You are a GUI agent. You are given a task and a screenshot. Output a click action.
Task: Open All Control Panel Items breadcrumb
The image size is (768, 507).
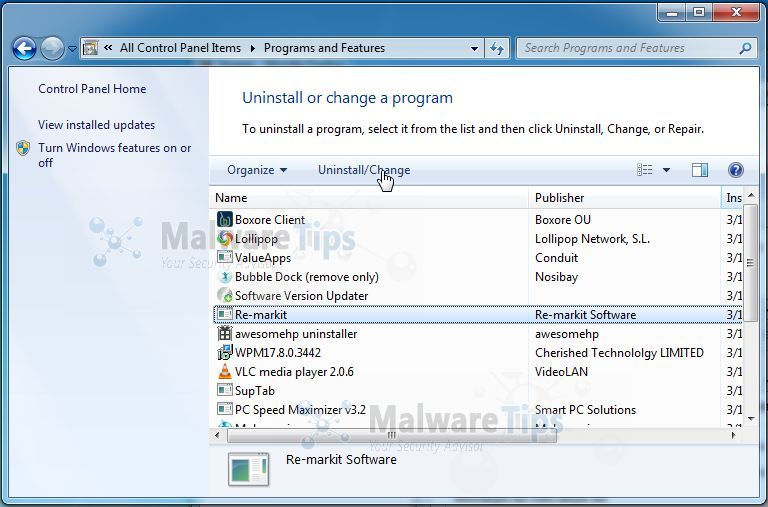(180, 48)
